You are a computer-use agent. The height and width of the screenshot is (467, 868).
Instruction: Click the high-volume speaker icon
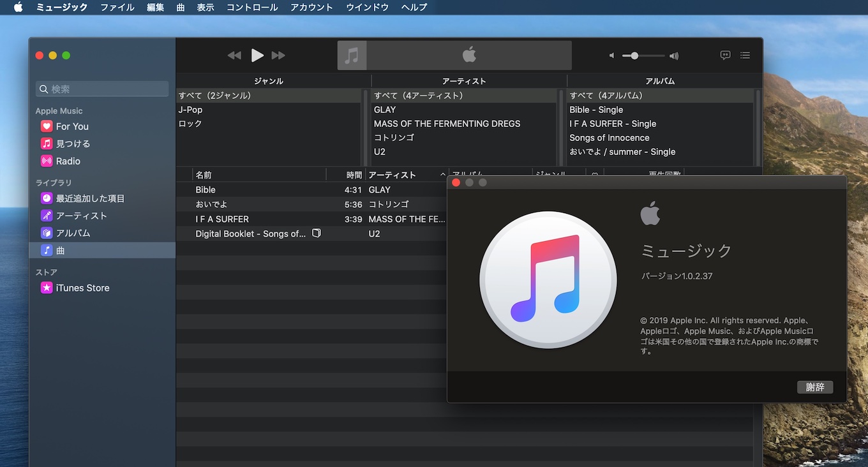(x=674, y=56)
